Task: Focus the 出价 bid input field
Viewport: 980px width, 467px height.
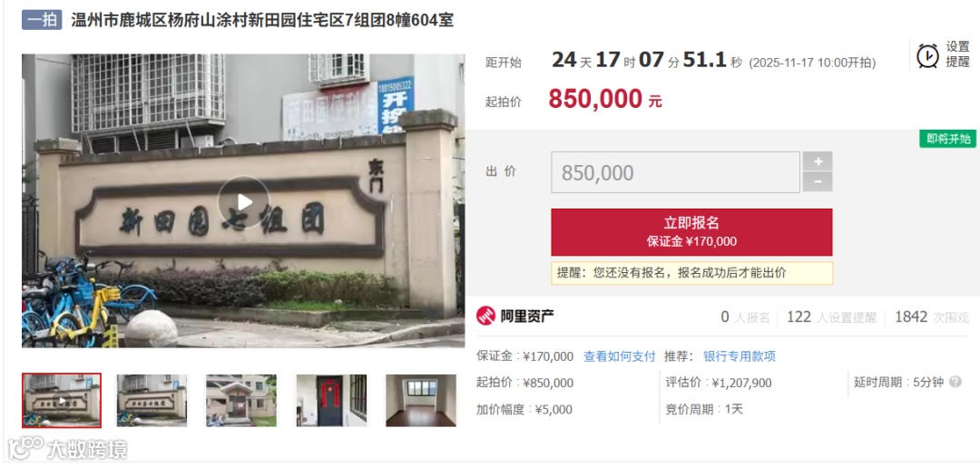Action: point(675,172)
